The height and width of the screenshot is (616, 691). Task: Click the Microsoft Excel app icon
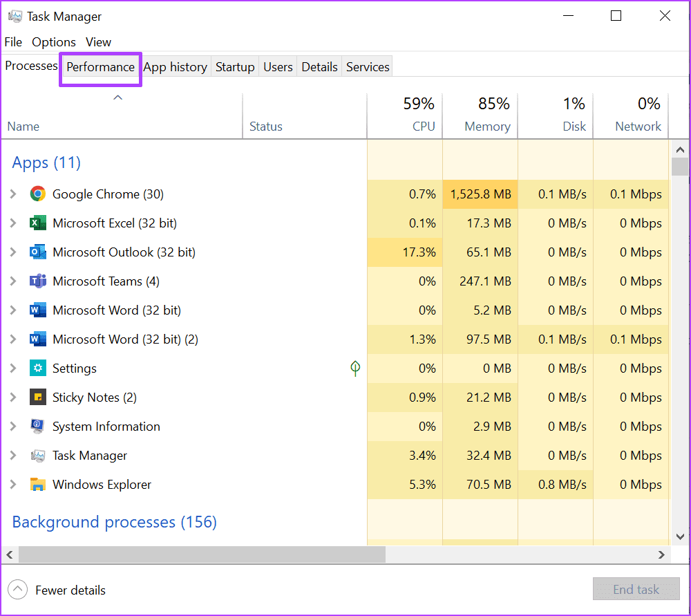[38, 223]
